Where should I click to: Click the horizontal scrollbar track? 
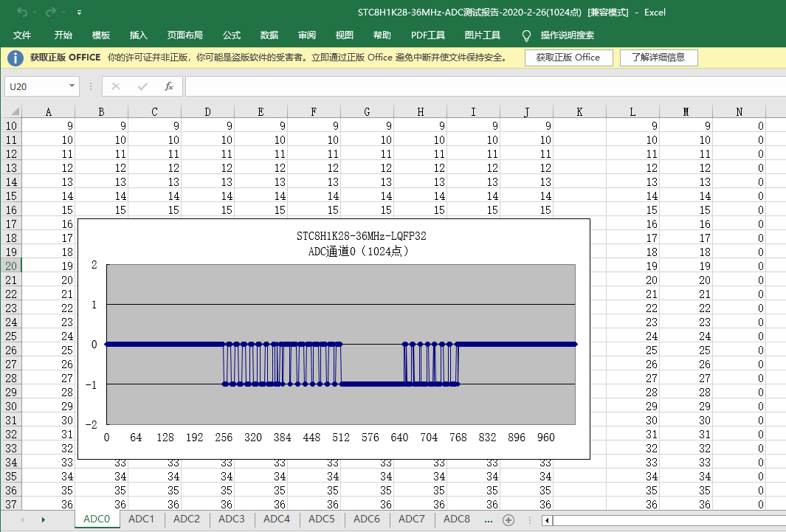(669, 520)
